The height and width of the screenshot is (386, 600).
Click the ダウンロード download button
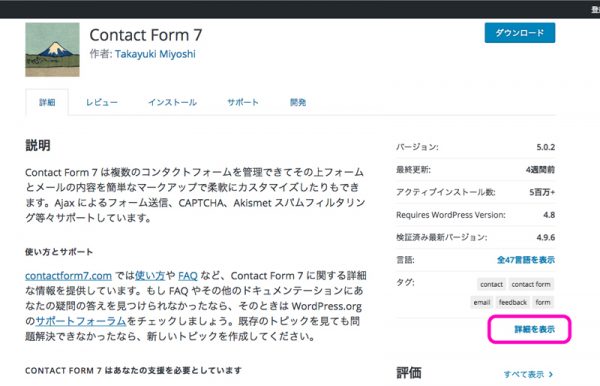[x=520, y=33]
